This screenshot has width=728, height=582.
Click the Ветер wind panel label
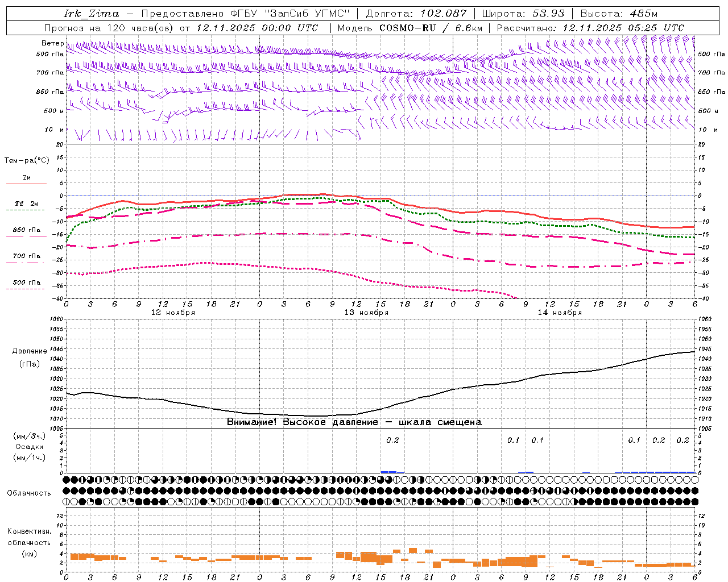(x=52, y=43)
